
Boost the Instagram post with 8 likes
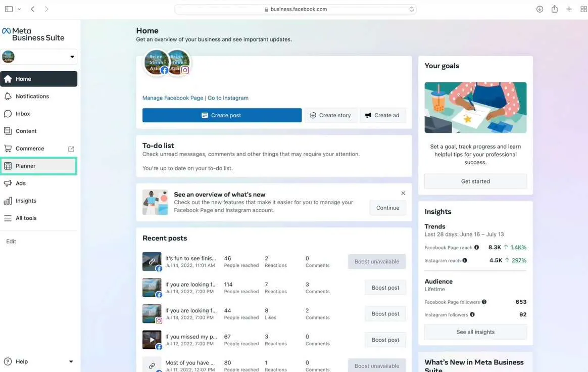(385, 314)
